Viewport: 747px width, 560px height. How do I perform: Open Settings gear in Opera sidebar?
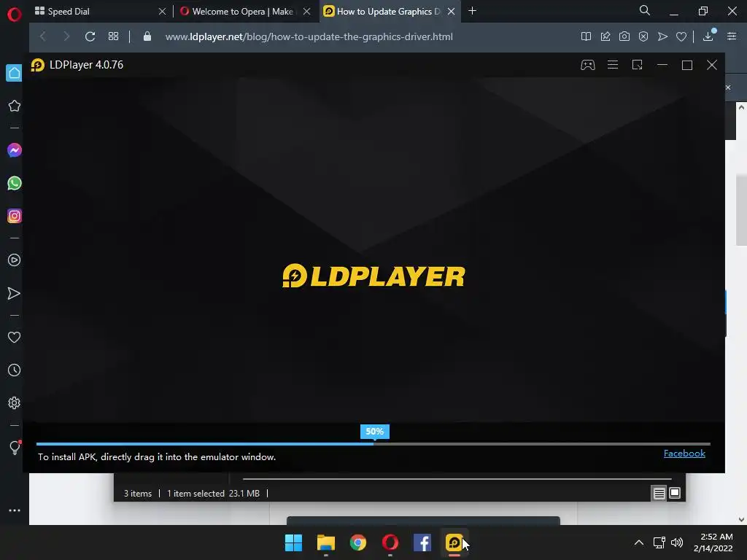(15, 402)
